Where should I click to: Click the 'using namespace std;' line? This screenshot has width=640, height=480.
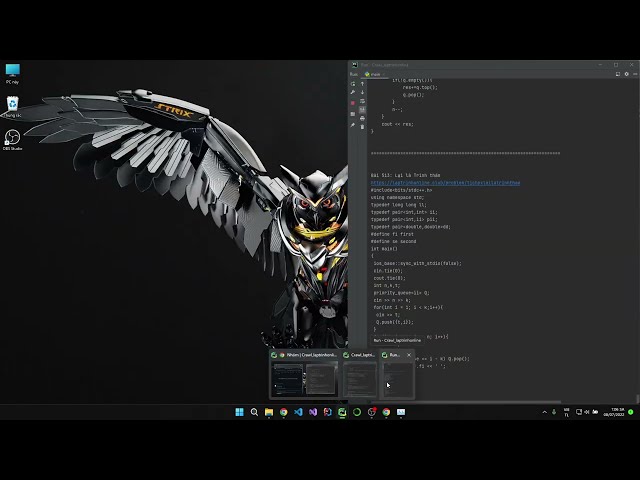[397, 198]
